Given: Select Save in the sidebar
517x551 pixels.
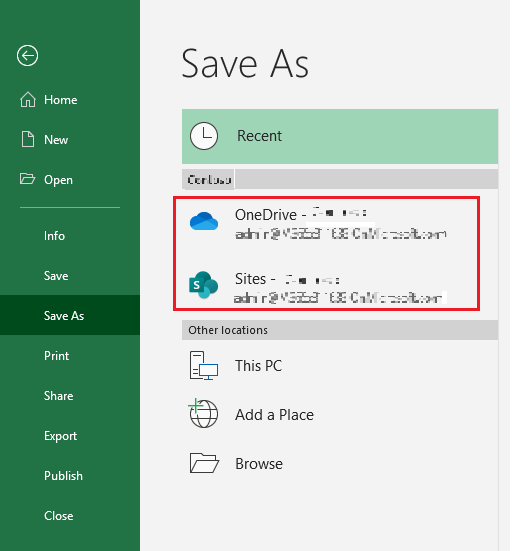Looking at the screenshot, I should tap(70, 276).
